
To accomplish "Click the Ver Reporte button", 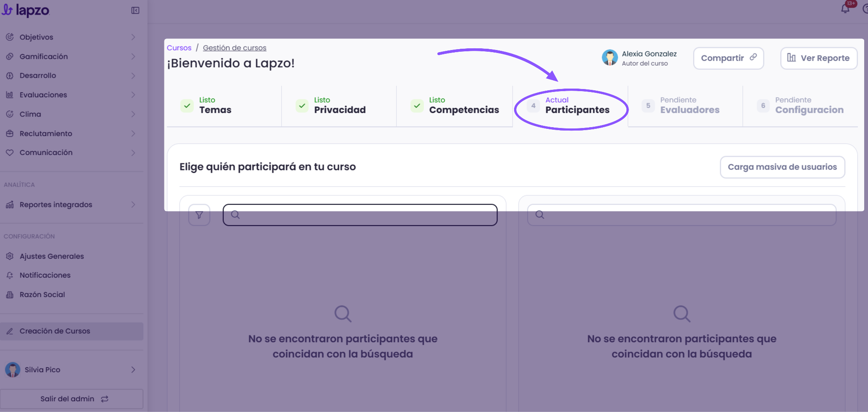I will (x=819, y=58).
